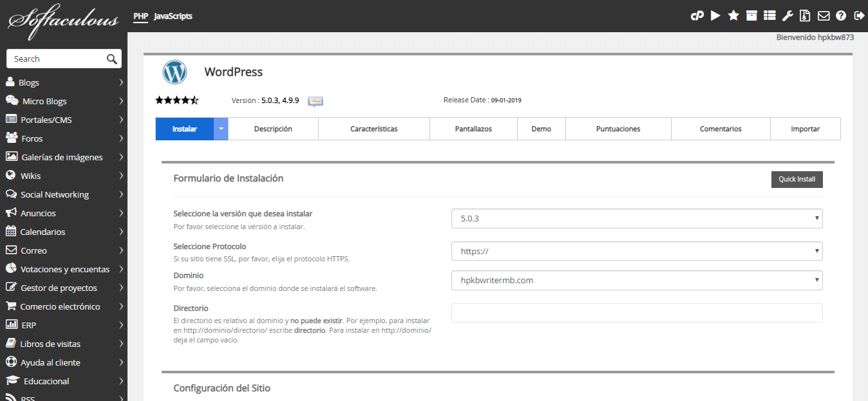The width and height of the screenshot is (868, 401).
Task: Open the Dominio dropdown showing hpkbwritermb.com
Action: point(637,280)
